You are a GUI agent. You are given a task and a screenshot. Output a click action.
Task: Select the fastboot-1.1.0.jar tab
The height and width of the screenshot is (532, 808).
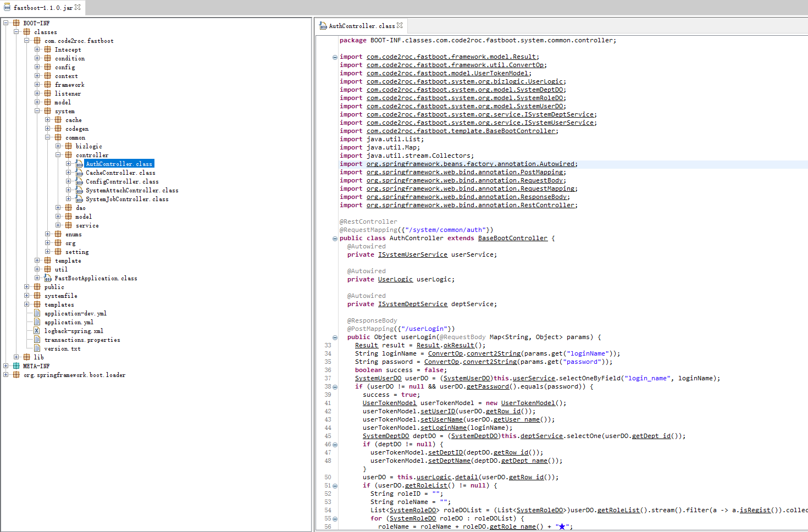[x=42, y=8]
